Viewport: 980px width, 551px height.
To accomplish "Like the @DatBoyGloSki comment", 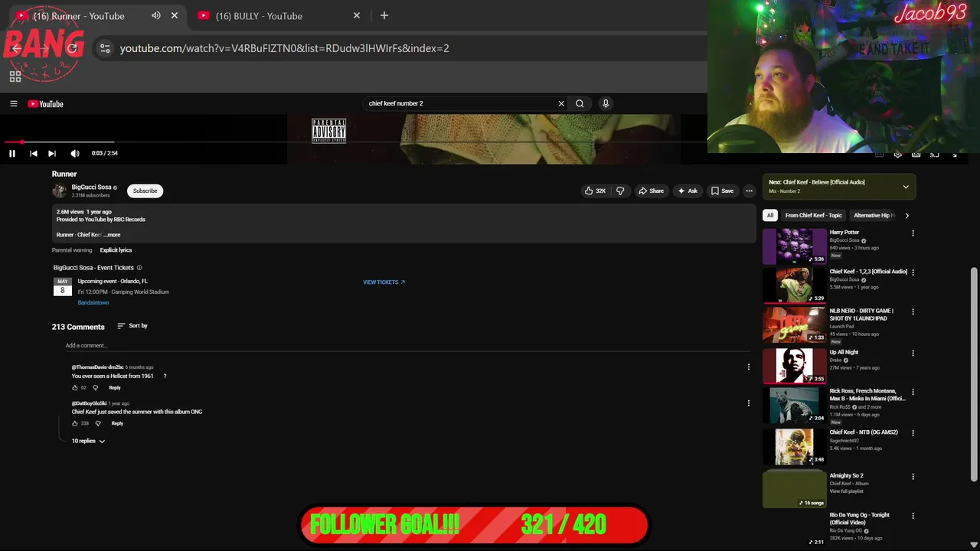I will pos(75,423).
